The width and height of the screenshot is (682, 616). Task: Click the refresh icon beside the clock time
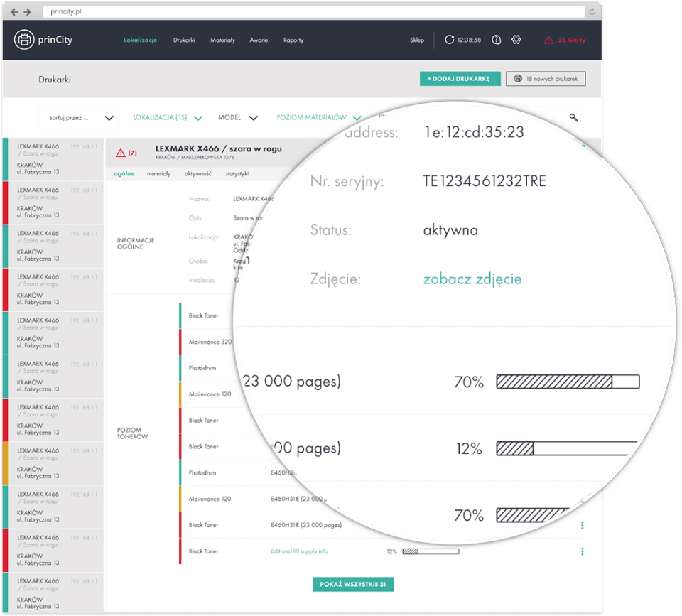click(449, 40)
